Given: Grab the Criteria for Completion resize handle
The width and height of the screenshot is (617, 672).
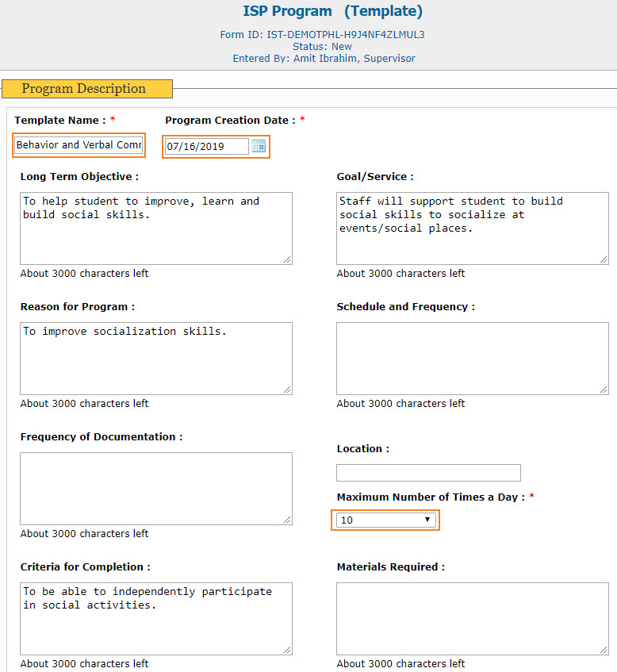Looking at the screenshot, I should click(288, 650).
